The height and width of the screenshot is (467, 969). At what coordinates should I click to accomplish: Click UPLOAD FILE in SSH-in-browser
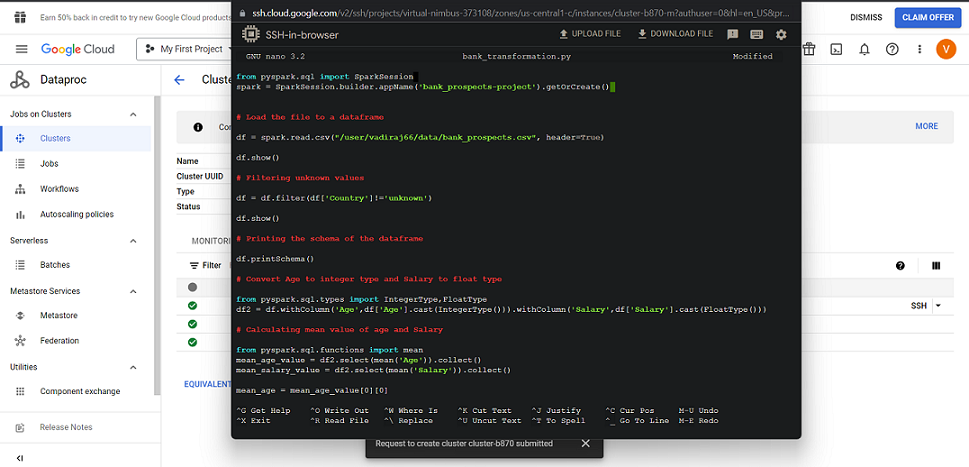[590, 34]
